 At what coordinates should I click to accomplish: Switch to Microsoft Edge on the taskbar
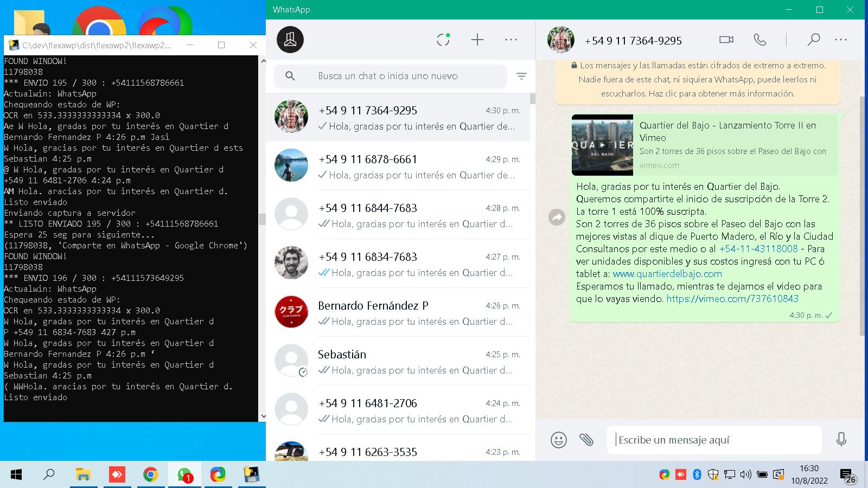click(x=218, y=475)
